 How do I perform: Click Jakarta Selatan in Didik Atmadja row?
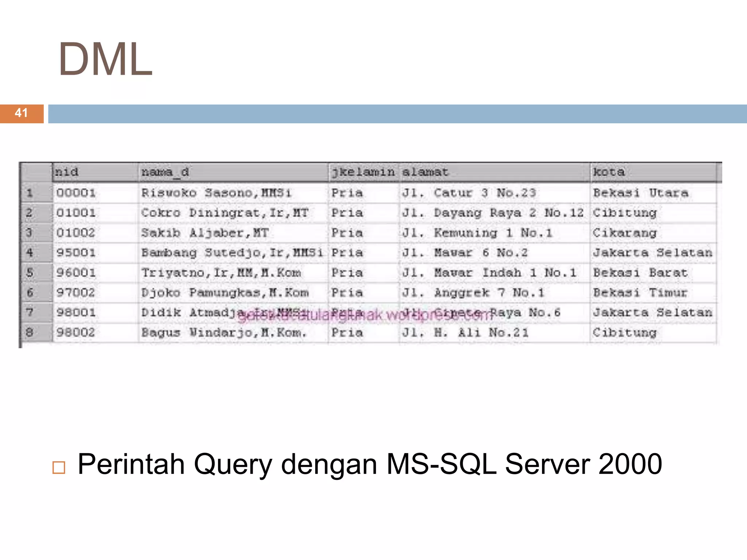tap(653, 312)
